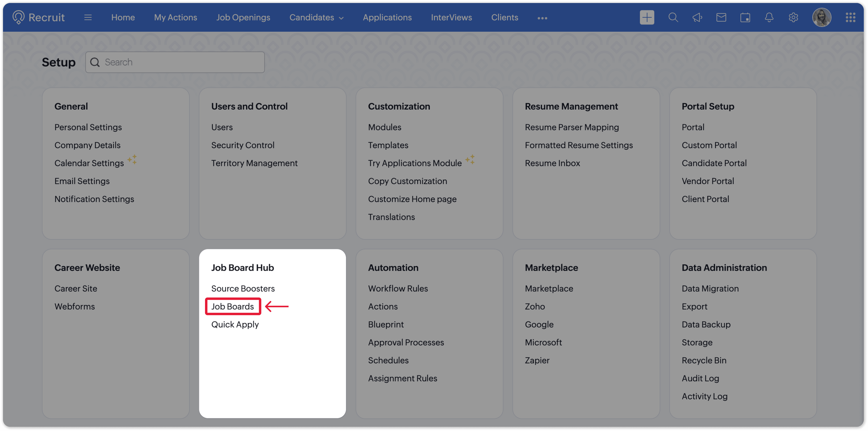This screenshot has height=431, width=868.
Task: Switch to the InterViews tab
Action: (x=451, y=18)
